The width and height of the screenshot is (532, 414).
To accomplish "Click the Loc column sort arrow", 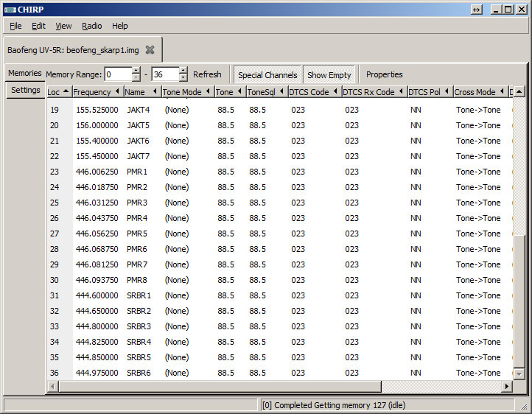I will (x=66, y=91).
